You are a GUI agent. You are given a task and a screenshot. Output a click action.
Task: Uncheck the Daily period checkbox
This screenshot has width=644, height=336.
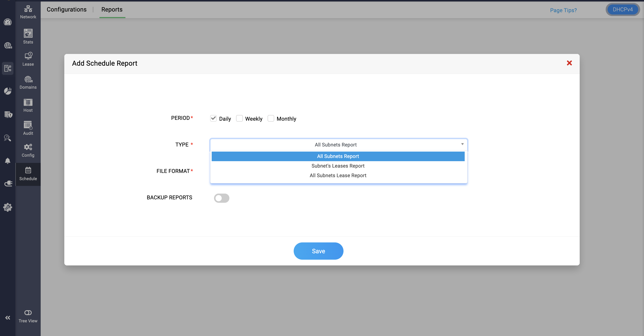coord(213,118)
